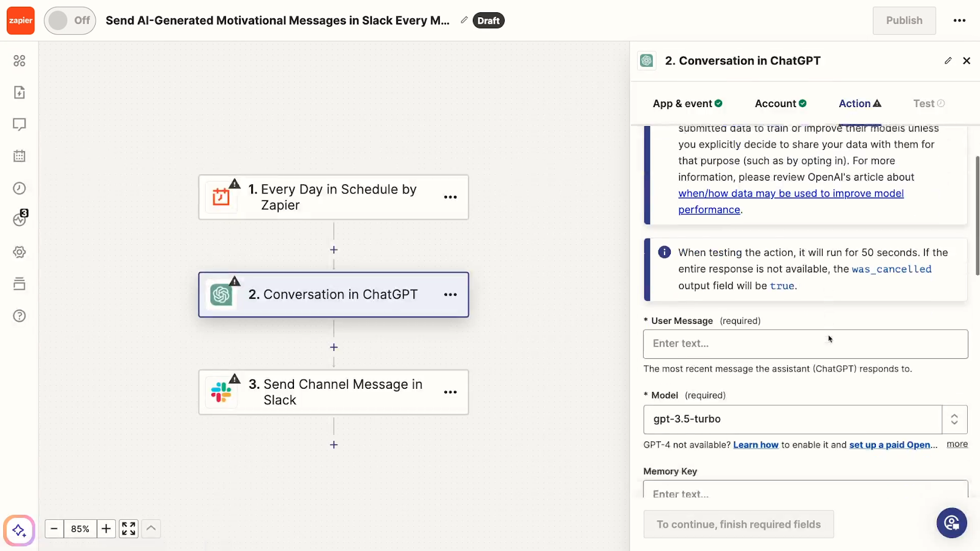Click the Schedule by Zapier app icon

(221, 197)
